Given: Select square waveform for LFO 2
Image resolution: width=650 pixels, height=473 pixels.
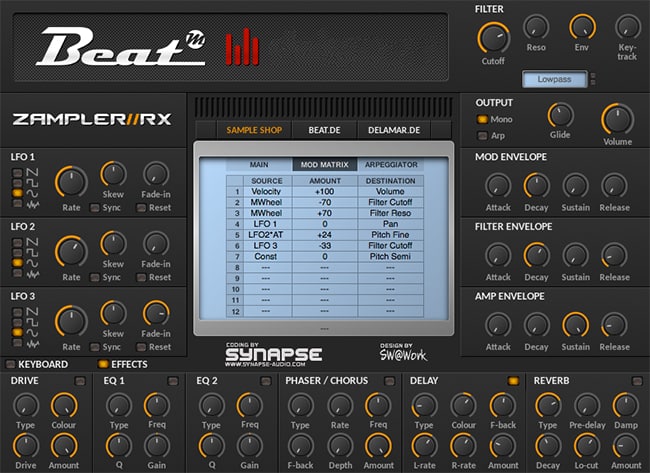Looking at the screenshot, I should pyautogui.click(x=17, y=252).
